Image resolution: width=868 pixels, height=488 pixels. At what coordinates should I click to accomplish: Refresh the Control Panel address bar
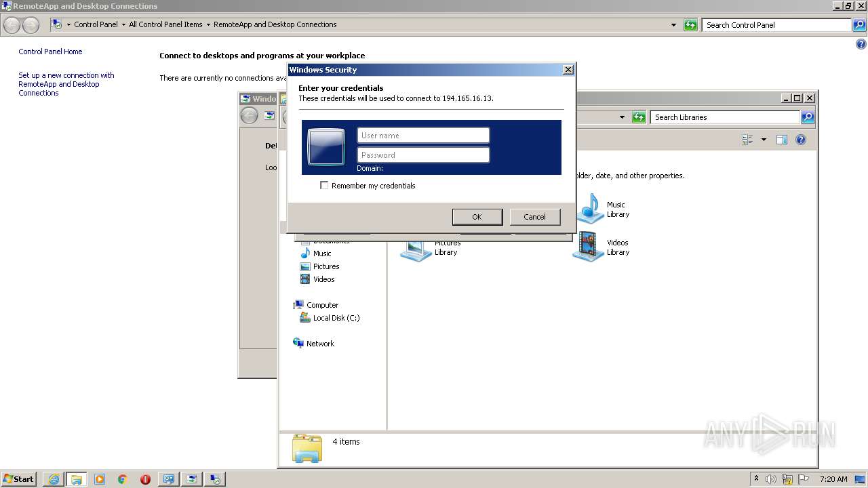(x=690, y=25)
